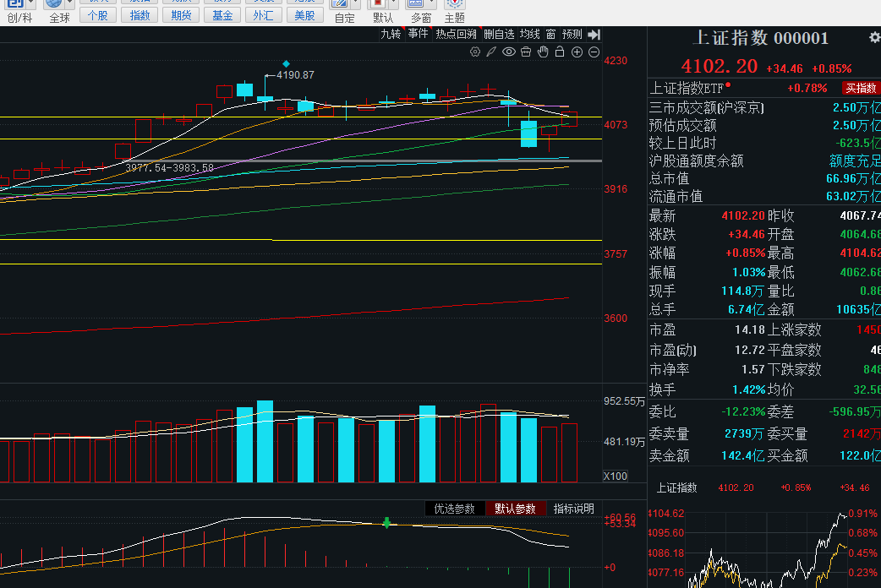This screenshot has width=881, height=588.
Task: Click the cyan diamond event marker
Action: point(286,63)
